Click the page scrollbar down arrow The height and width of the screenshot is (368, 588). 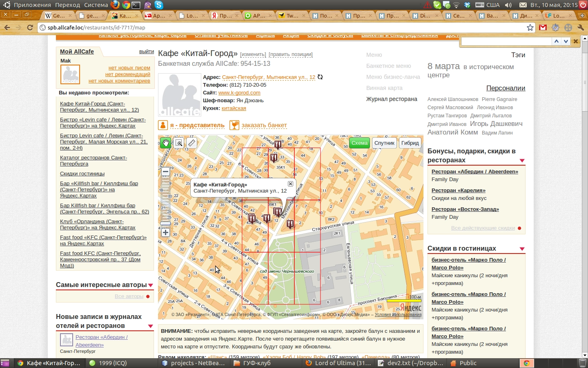click(x=585, y=355)
